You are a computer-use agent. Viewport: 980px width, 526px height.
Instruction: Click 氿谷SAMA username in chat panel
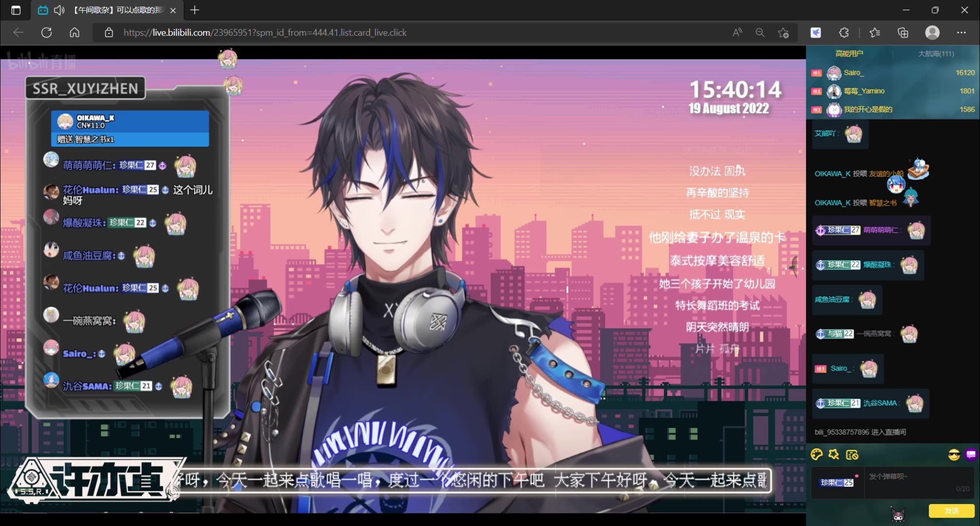[880, 403]
